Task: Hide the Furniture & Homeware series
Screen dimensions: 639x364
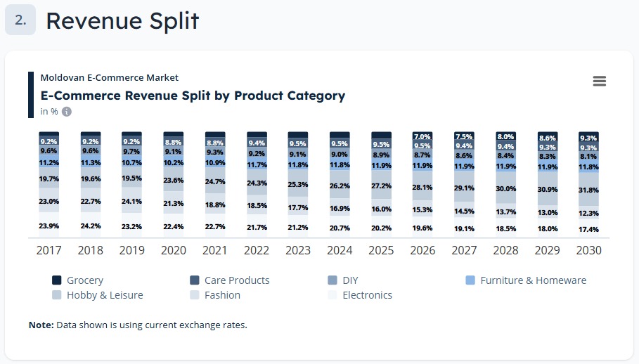Action: point(533,280)
